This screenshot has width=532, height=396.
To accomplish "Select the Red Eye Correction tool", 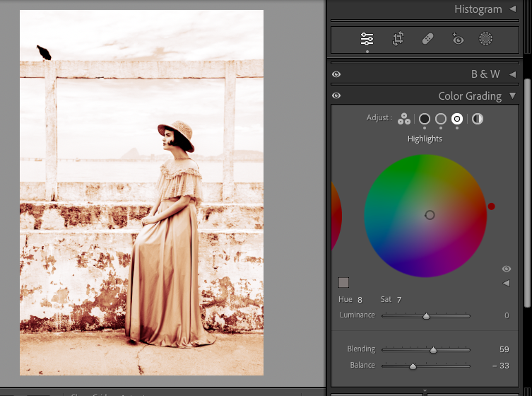I will pyautogui.click(x=457, y=40).
